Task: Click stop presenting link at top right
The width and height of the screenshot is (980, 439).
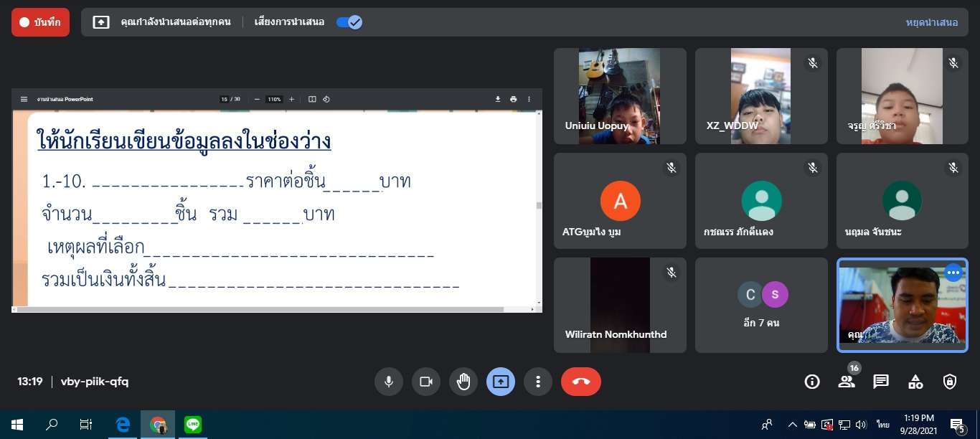Action: tap(931, 22)
